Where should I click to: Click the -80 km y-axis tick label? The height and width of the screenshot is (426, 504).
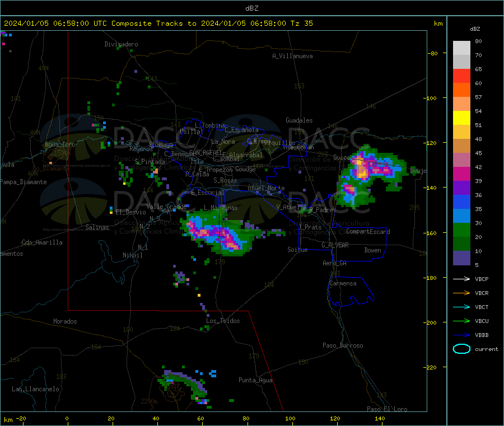(432, 53)
